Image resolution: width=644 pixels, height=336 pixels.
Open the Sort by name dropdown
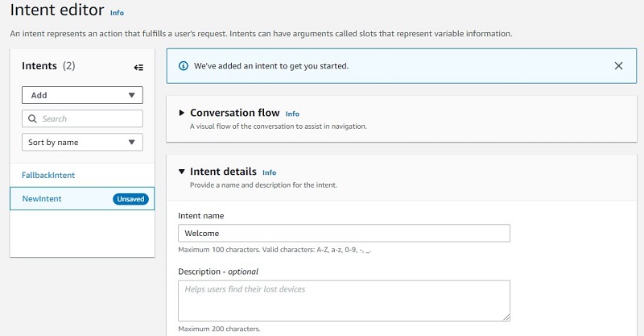(82, 143)
